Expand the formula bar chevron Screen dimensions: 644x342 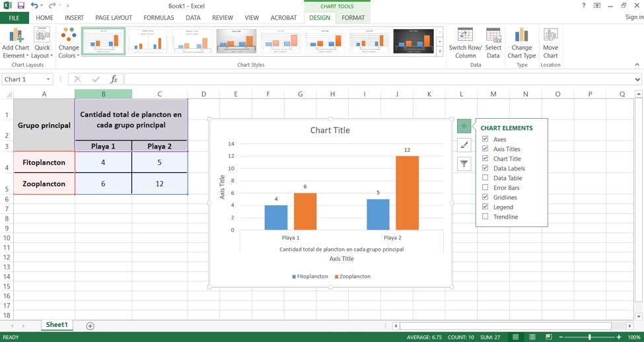pos(637,79)
